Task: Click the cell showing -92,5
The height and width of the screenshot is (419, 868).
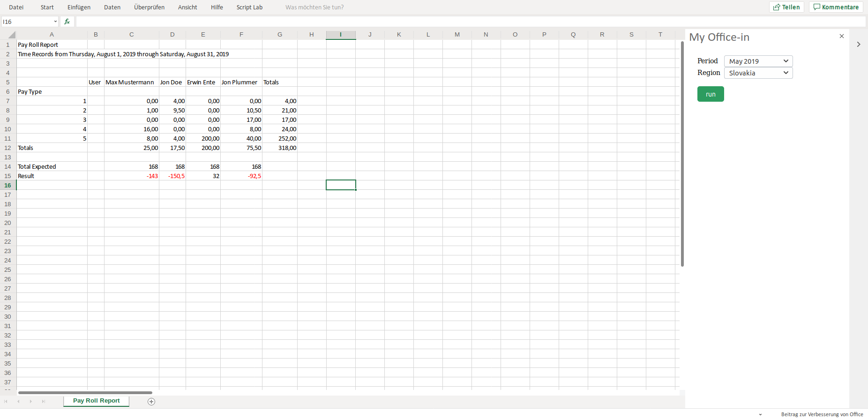Action: click(x=241, y=176)
